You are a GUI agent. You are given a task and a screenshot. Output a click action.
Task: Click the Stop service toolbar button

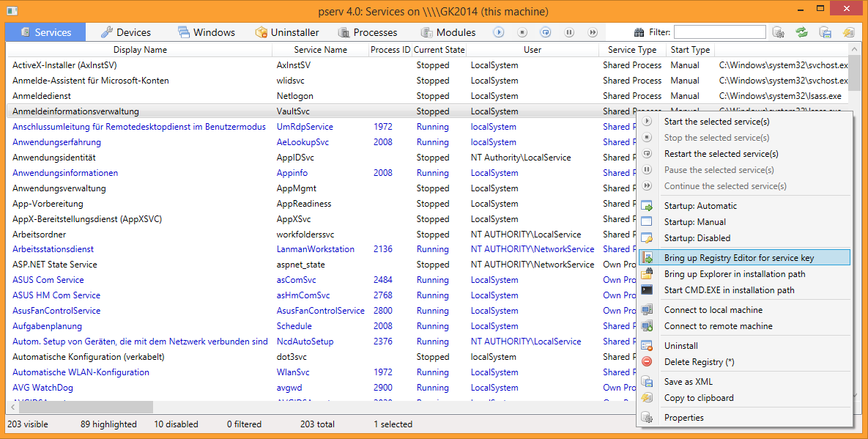(x=522, y=32)
